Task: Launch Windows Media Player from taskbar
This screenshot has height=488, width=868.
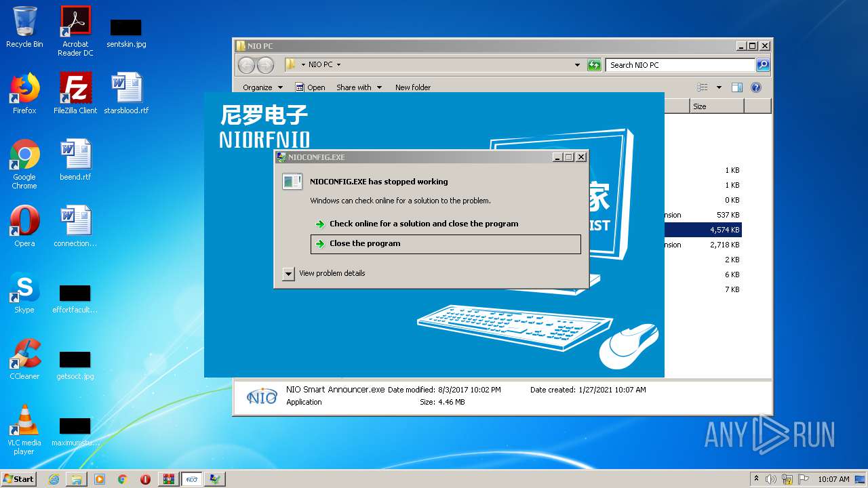Action: 100,479
